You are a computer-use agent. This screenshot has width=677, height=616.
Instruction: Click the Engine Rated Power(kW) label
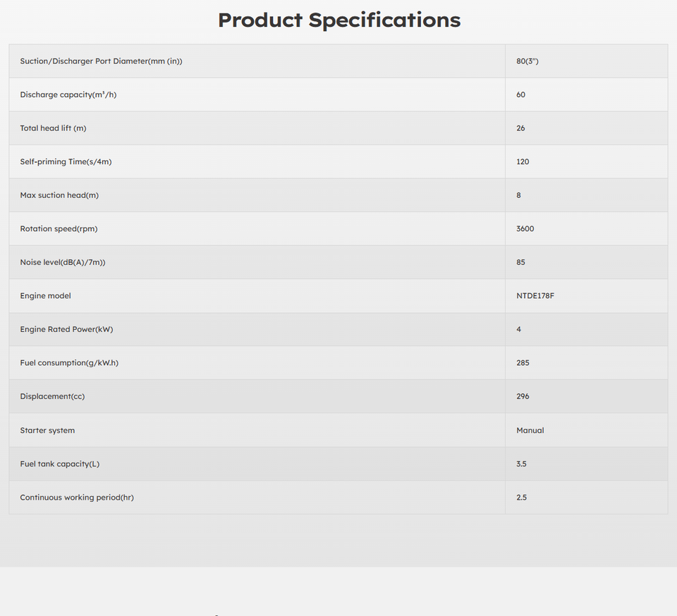pos(66,329)
